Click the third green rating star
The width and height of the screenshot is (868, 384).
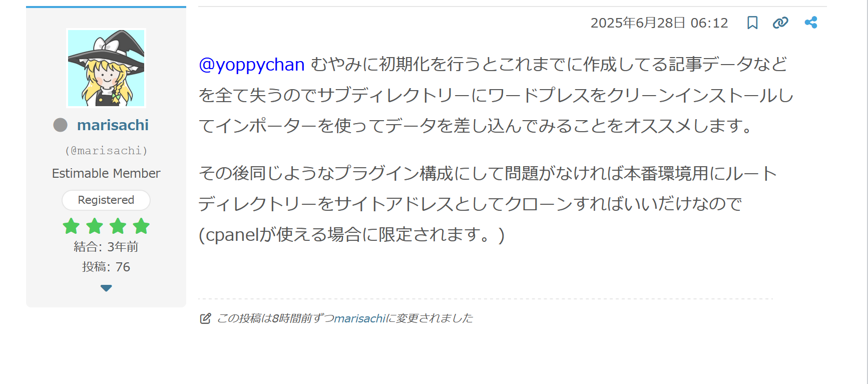coord(118,226)
